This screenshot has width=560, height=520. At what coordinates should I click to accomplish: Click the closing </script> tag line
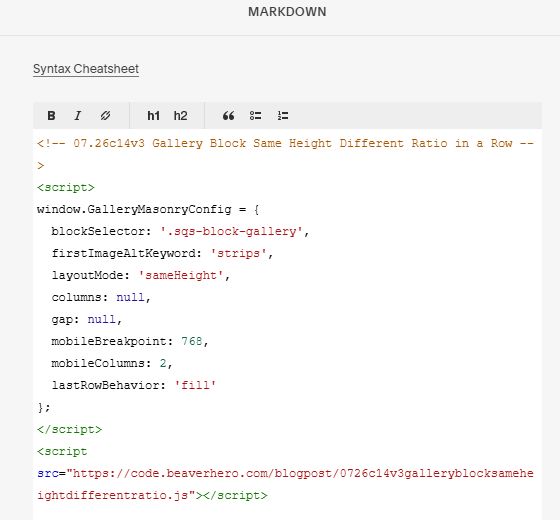tap(69, 429)
